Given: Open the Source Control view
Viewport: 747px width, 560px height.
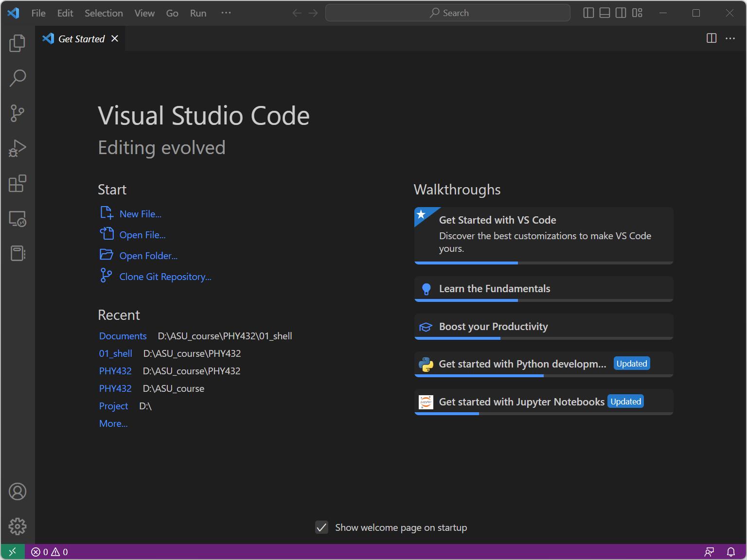Looking at the screenshot, I should (18, 113).
